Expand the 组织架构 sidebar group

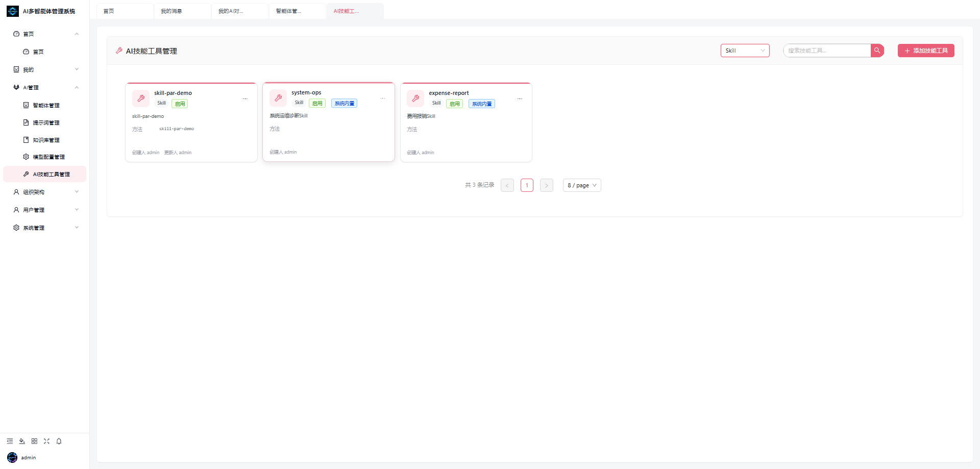click(x=45, y=192)
